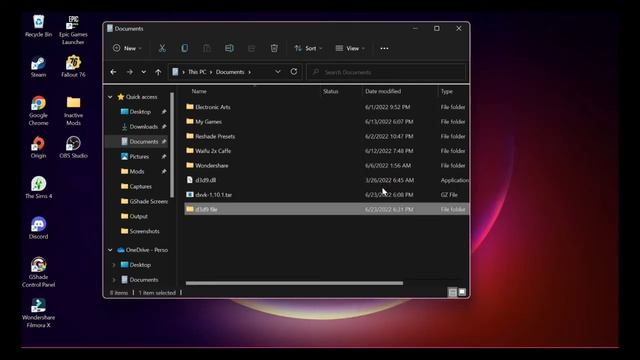
Task: Click the Cut scissors toolbar icon
Action: pyautogui.click(x=162, y=48)
